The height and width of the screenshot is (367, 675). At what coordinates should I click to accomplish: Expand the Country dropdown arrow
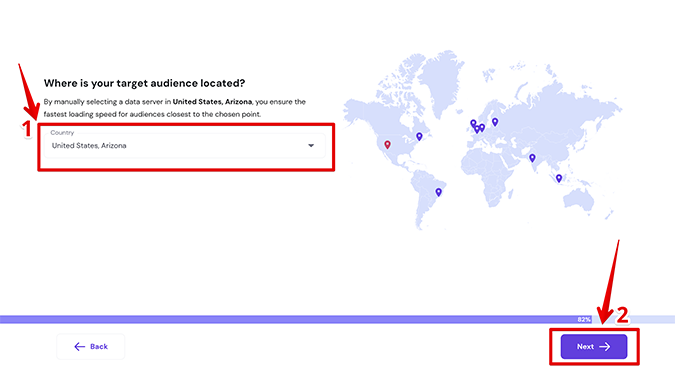click(311, 145)
